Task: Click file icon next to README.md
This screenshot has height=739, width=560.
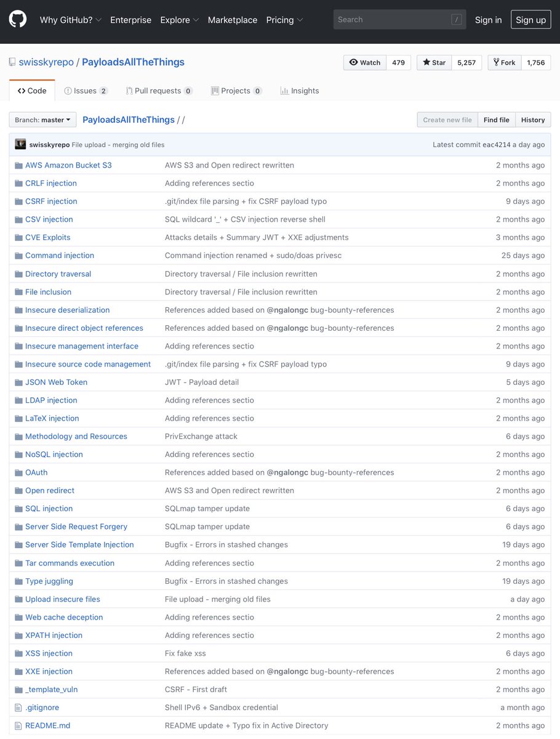Action: 18,725
